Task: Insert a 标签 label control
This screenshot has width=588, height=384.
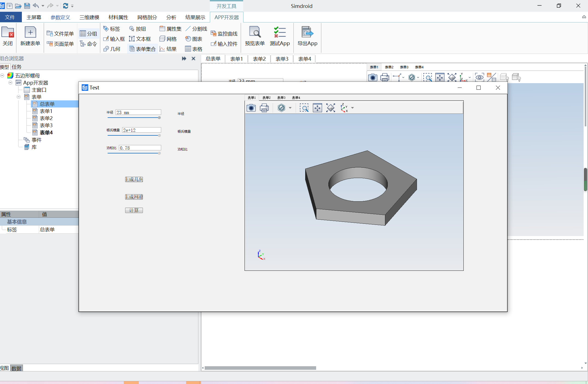Action: [x=112, y=29]
